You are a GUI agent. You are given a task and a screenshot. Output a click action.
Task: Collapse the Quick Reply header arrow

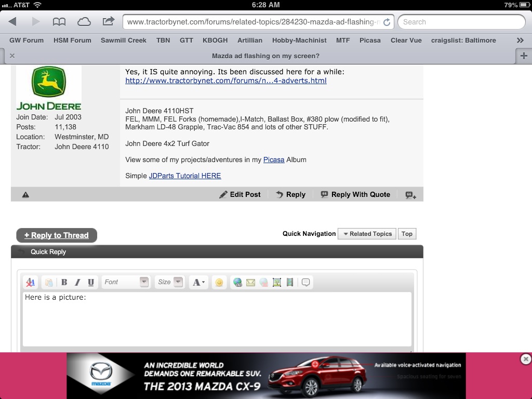21,251
